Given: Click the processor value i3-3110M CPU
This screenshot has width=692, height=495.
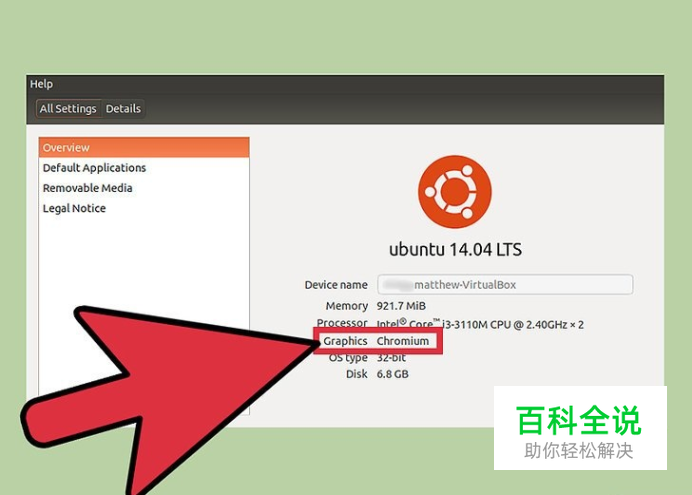Looking at the screenshot, I should tap(480, 325).
